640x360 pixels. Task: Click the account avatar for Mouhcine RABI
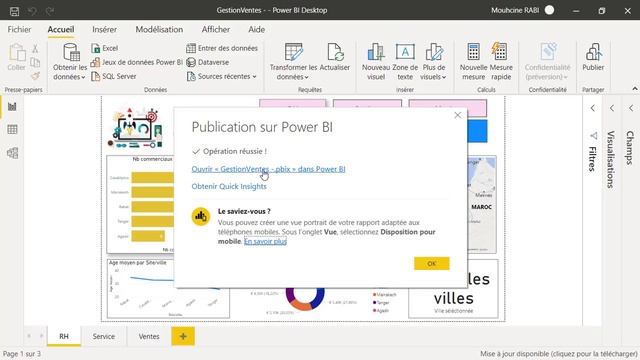point(549,10)
